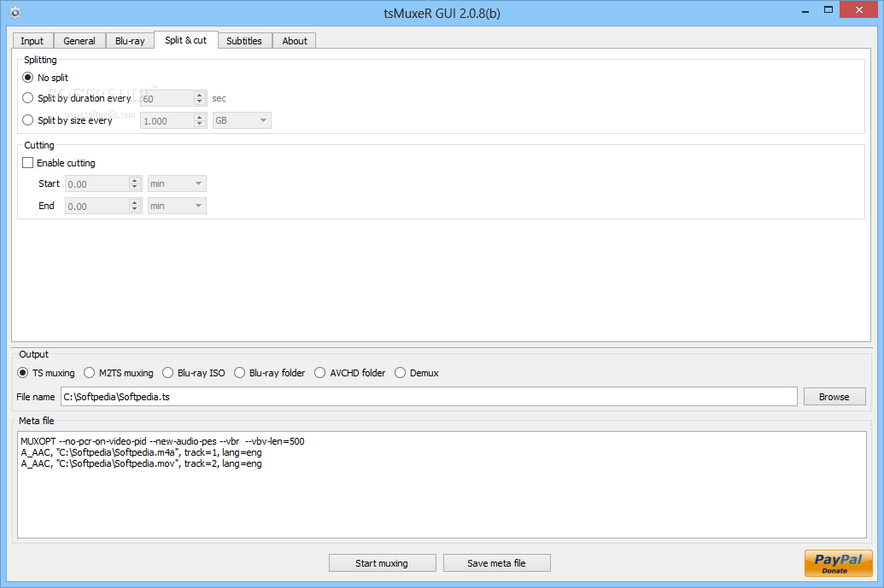
Task: Switch to the Split & cut tab
Action: [x=186, y=40]
